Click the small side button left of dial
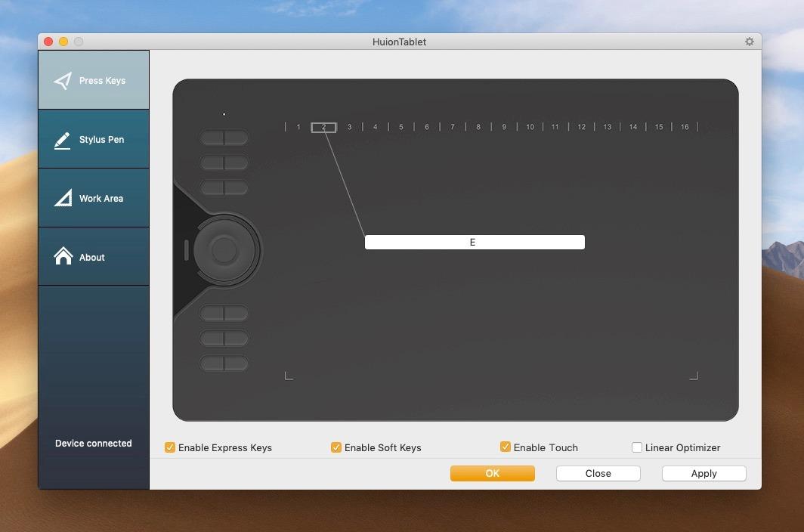Screen dimensions: 804x532 [x=186, y=249]
